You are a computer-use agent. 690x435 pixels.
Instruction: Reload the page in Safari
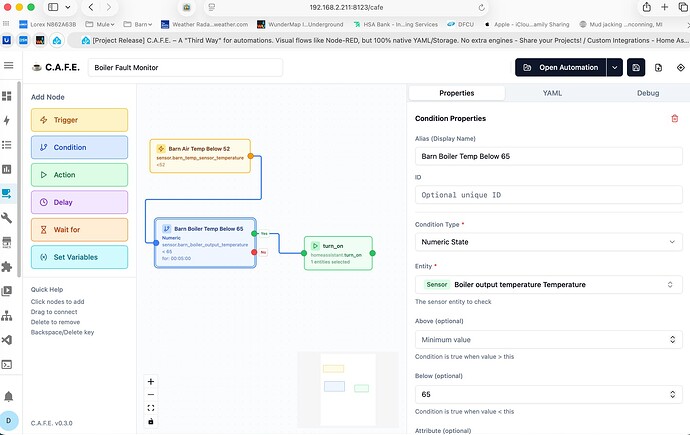click(481, 7)
